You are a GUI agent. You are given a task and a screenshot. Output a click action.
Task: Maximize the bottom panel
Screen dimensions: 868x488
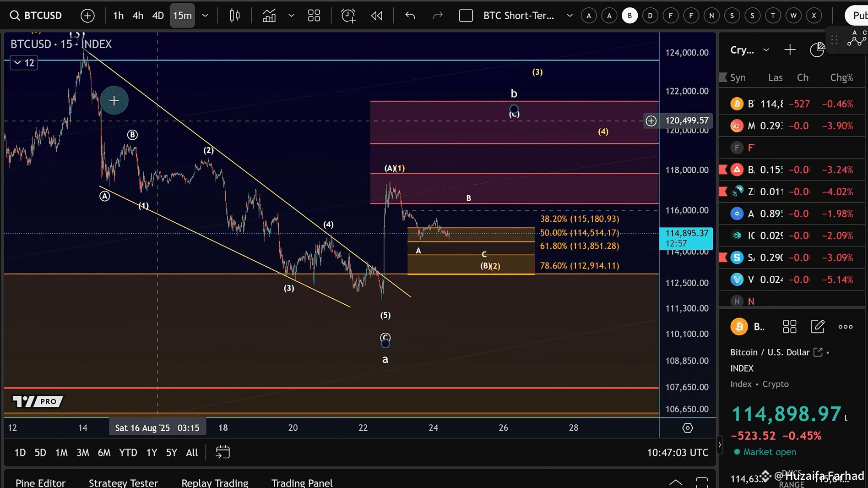pyautogui.click(x=702, y=482)
